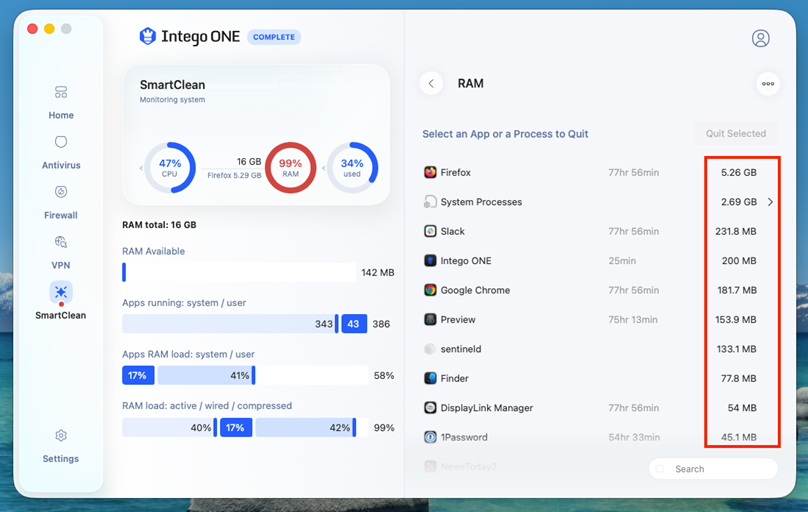Click the Intego ONE app icon in list

click(x=430, y=260)
